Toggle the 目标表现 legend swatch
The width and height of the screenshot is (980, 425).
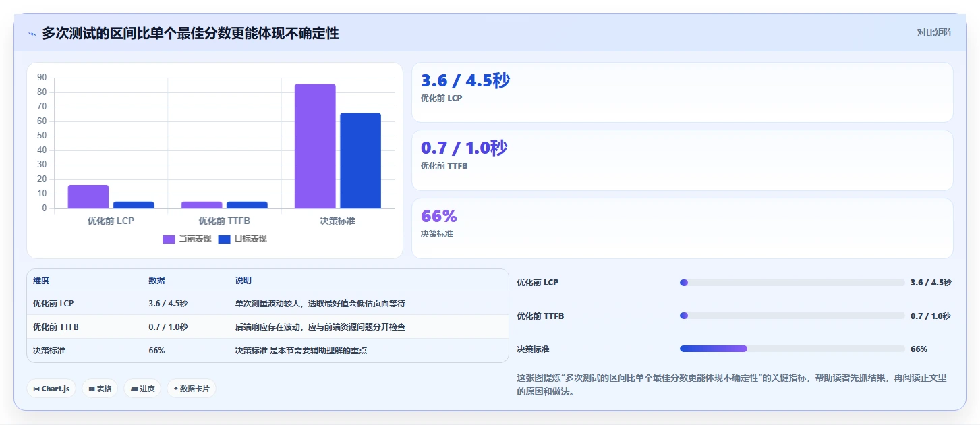[x=225, y=239]
